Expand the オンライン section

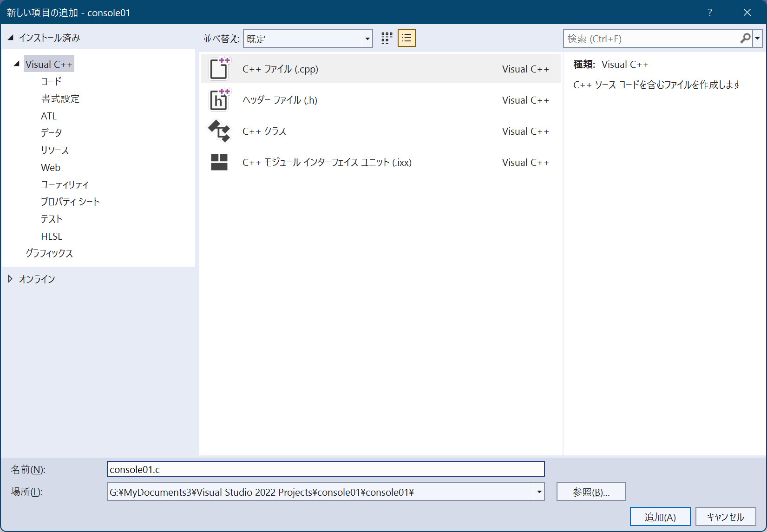tap(10, 279)
